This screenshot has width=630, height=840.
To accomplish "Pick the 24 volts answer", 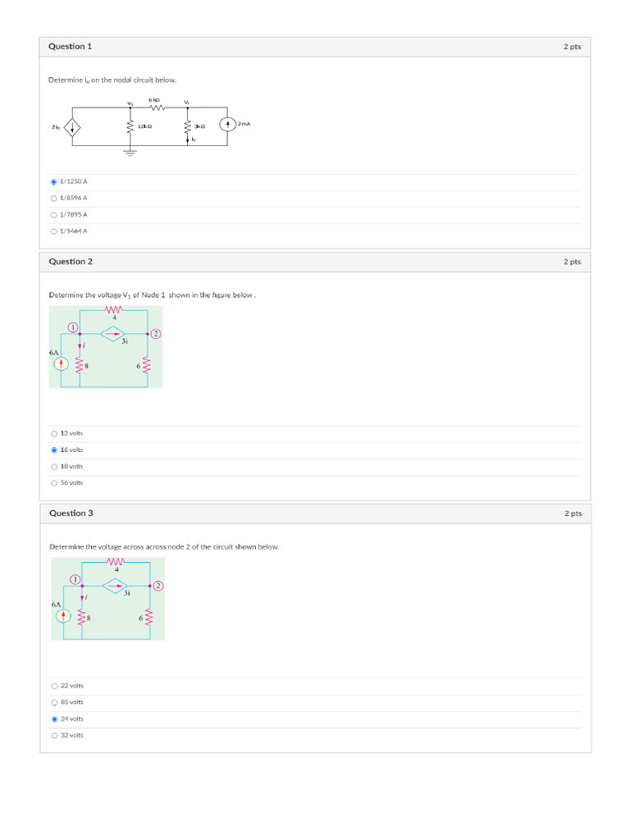I will [x=54, y=719].
